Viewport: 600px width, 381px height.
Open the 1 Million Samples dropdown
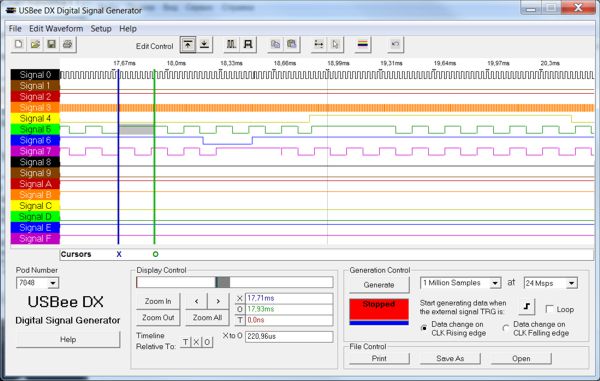(495, 283)
